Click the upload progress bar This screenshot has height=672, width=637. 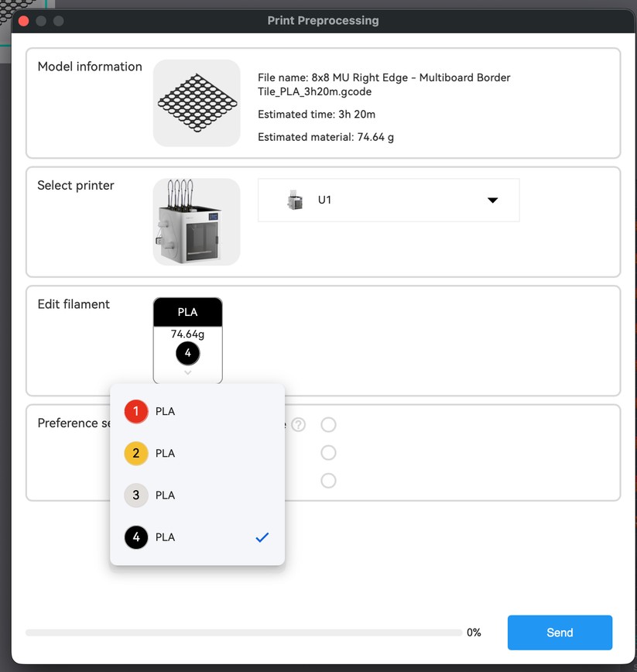[244, 633]
